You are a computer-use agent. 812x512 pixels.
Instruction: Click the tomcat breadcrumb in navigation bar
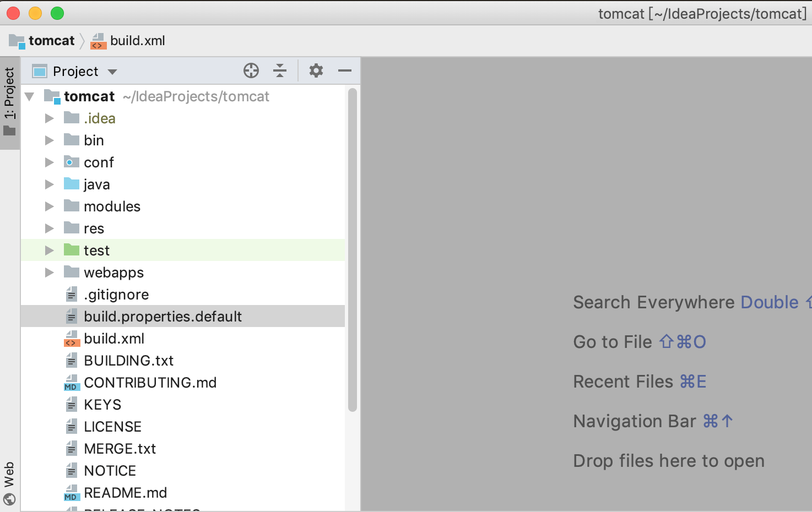click(x=42, y=41)
